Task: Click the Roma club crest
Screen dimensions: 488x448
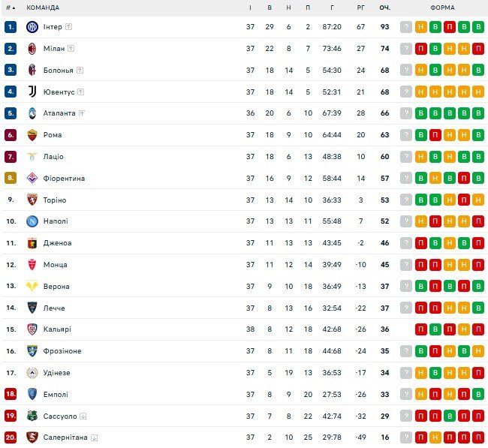Action: (x=32, y=135)
